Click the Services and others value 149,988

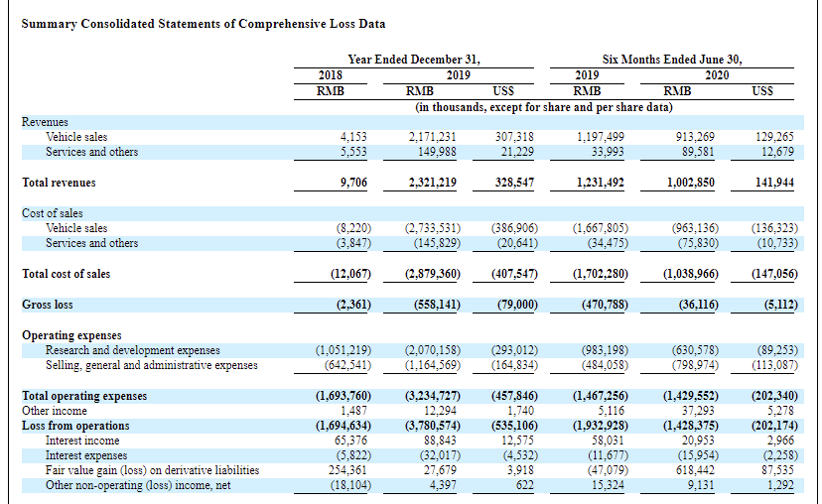point(437,152)
